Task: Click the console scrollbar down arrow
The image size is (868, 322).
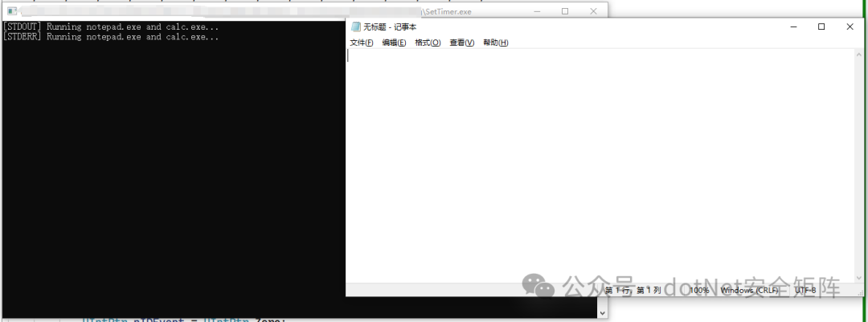Action: [602, 313]
